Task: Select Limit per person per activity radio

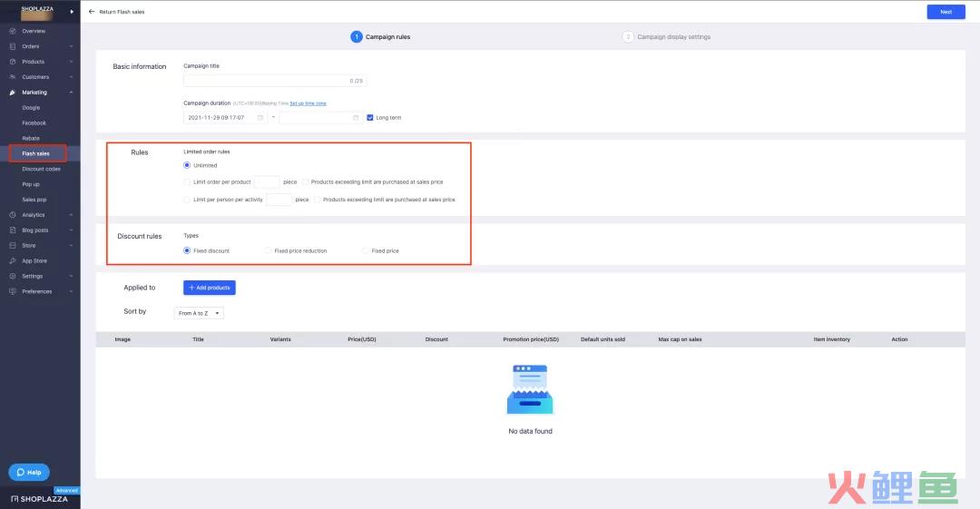Action: [187, 200]
